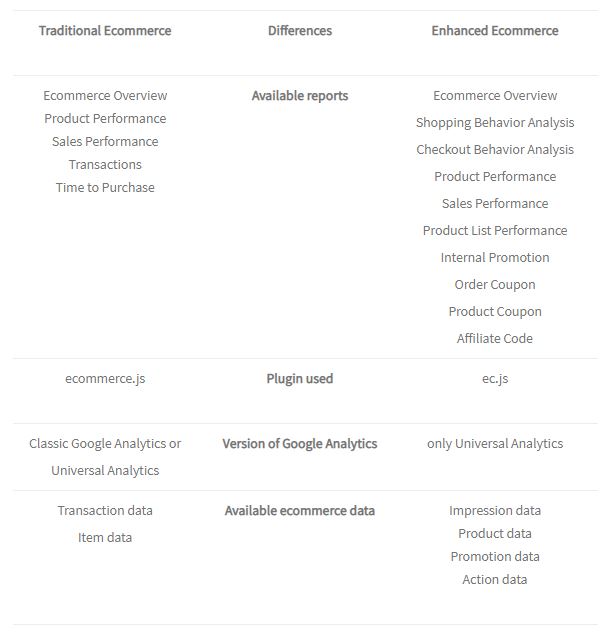Click the ec.js plugin text

click(495, 378)
